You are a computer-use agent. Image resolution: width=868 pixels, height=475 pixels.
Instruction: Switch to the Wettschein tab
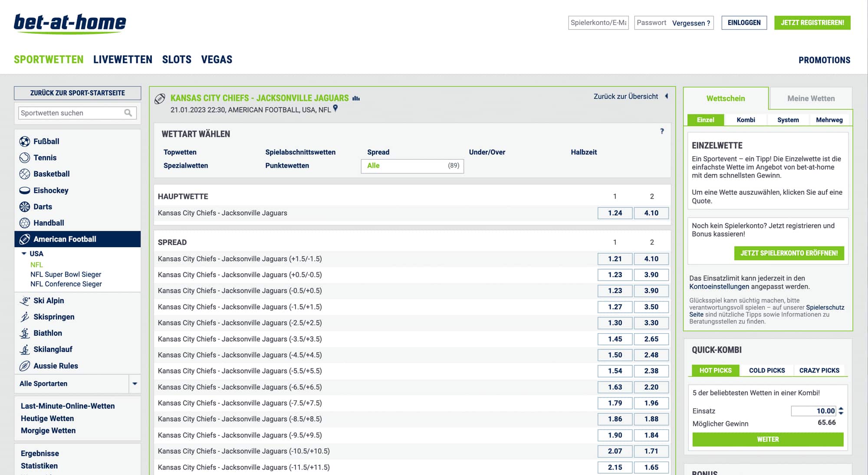[x=726, y=98]
